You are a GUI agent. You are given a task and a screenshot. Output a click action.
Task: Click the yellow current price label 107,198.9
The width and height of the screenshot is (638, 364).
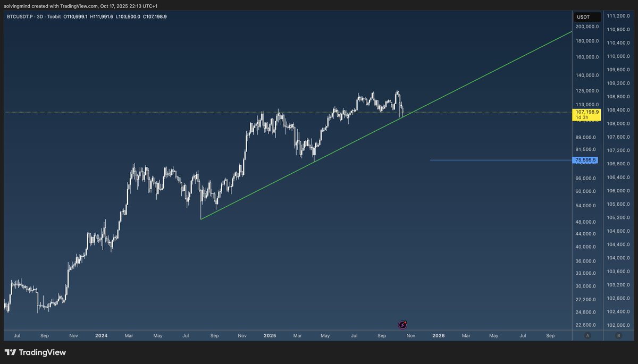[x=587, y=112]
